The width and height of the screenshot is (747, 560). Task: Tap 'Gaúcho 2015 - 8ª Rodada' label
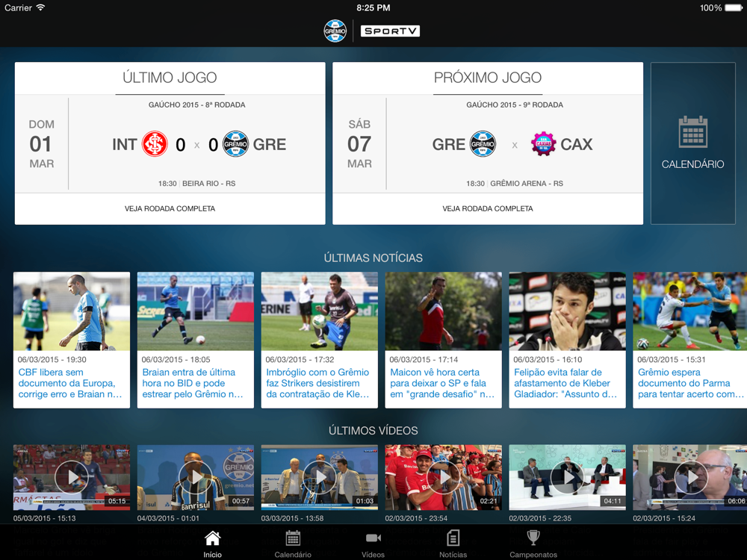point(196,105)
